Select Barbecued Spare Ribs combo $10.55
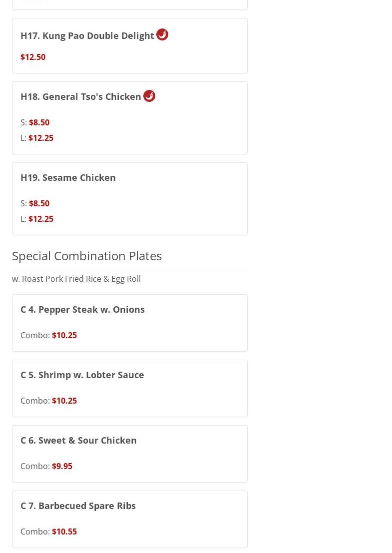The width and height of the screenshot is (392, 553). pyautogui.click(x=64, y=532)
